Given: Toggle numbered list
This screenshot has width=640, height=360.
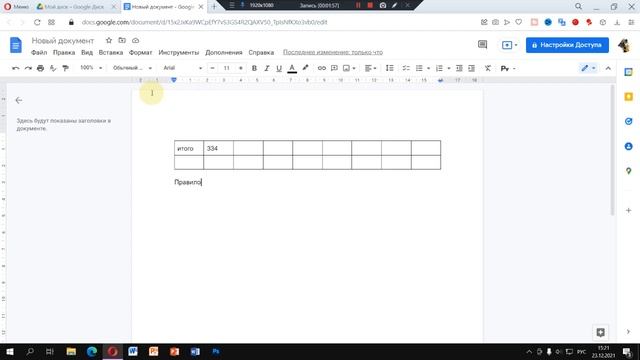Looking at the screenshot, I should 439,68.
